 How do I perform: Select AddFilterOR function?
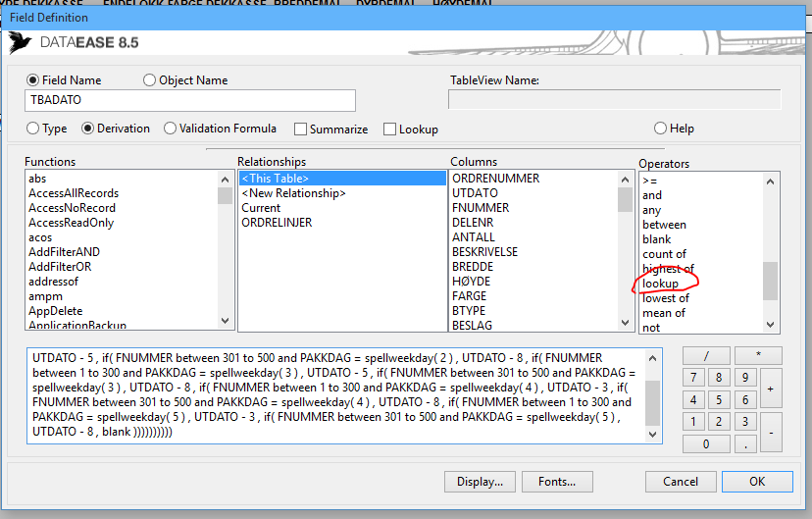pyautogui.click(x=60, y=267)
